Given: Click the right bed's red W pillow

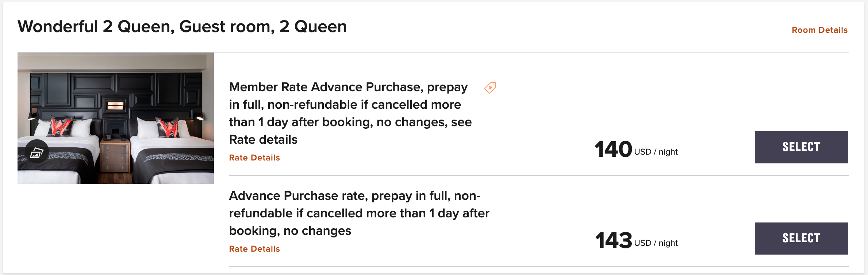Looking at the screenshot, I should 168,128.
